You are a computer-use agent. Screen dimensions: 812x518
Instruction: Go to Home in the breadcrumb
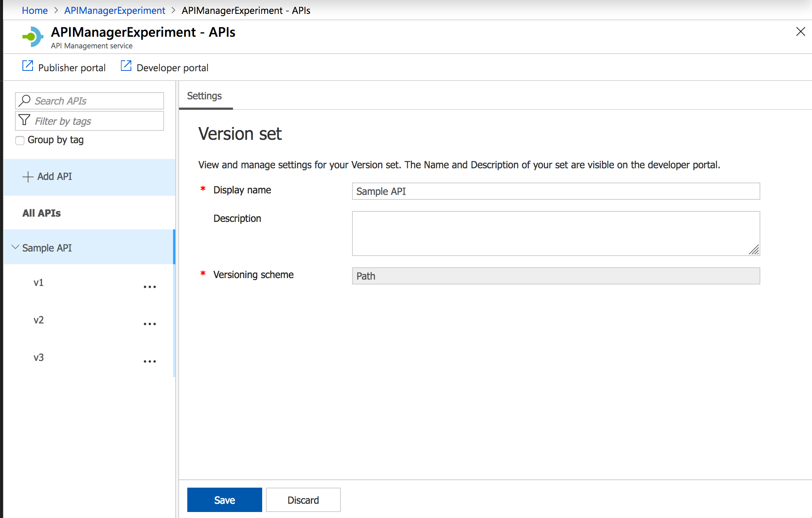click(35, 10)
